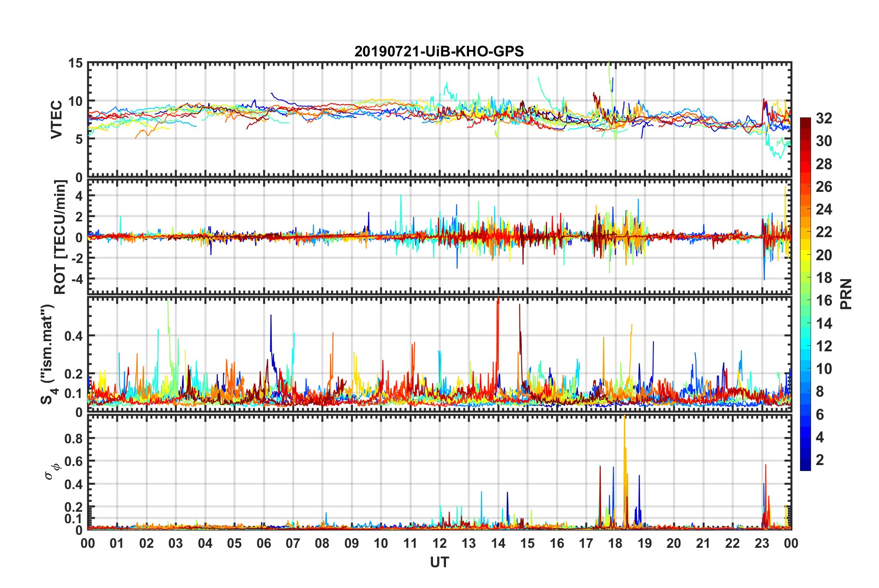Click the "8" tick on the PRN colorbar
This screenshot has height=588, width=879.
(x=820, y=392)
